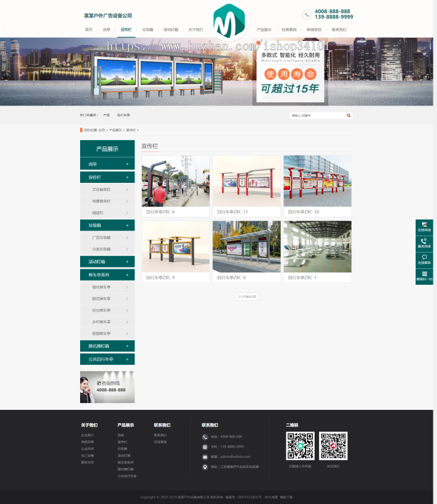This screenshot has width=437, height=504.
Task: Click XML地图 link in footer
Action: 271,497
